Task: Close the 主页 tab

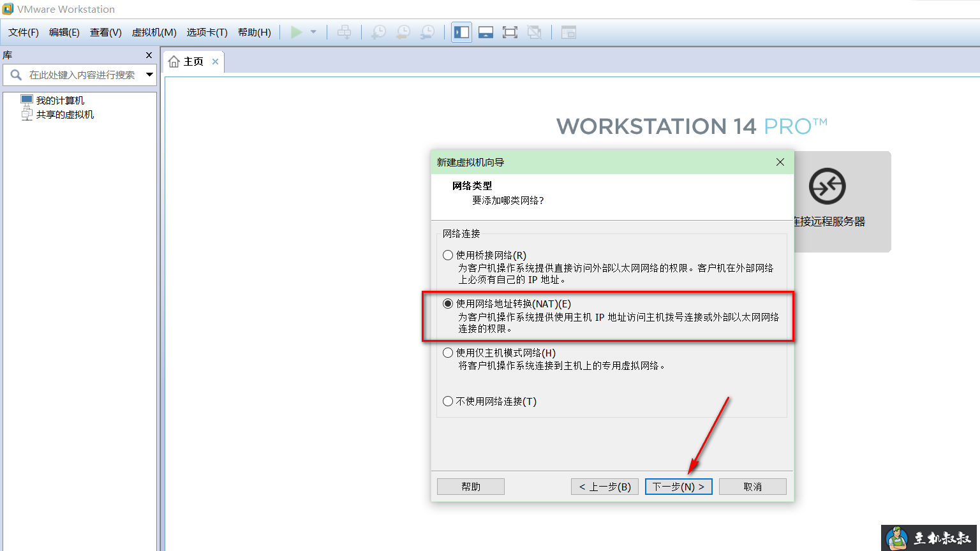Action: pyautogui.click(x=216, y=62)
